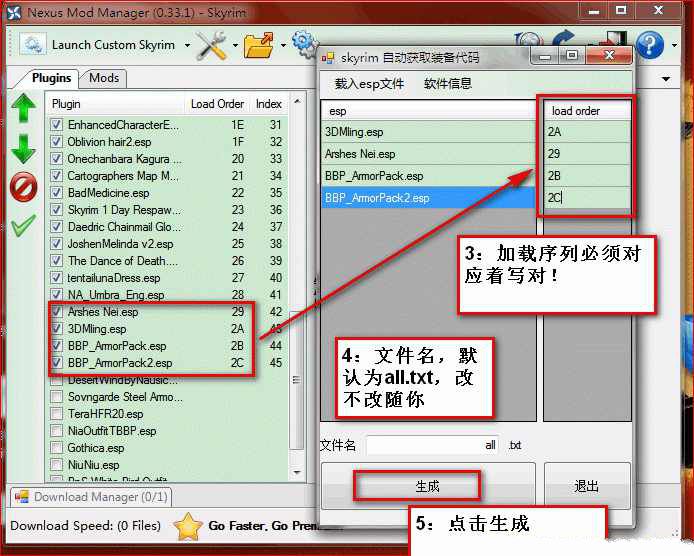Click load order cell 29 in tool
Screen dimensions: 694x556
coord(587,154)
